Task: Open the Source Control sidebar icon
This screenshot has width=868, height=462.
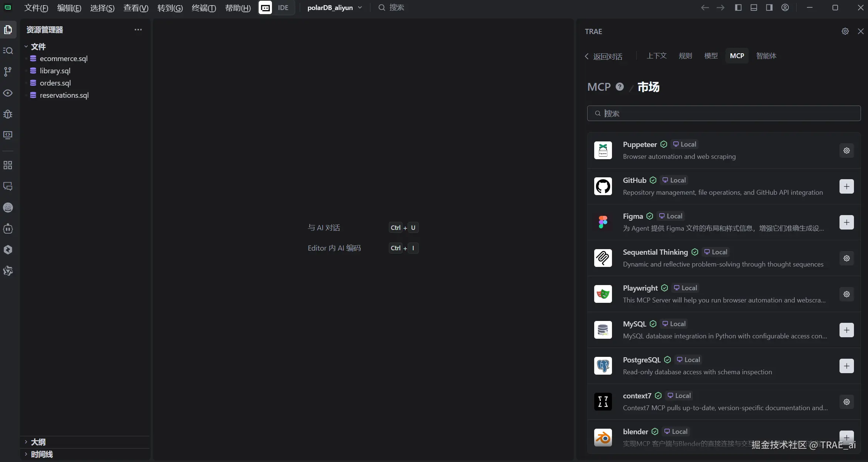Action: 8,71
